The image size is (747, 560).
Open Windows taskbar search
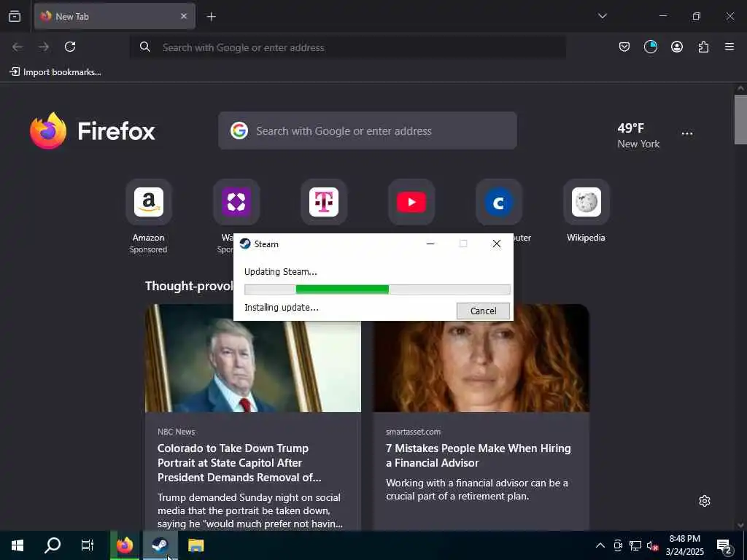53,545
